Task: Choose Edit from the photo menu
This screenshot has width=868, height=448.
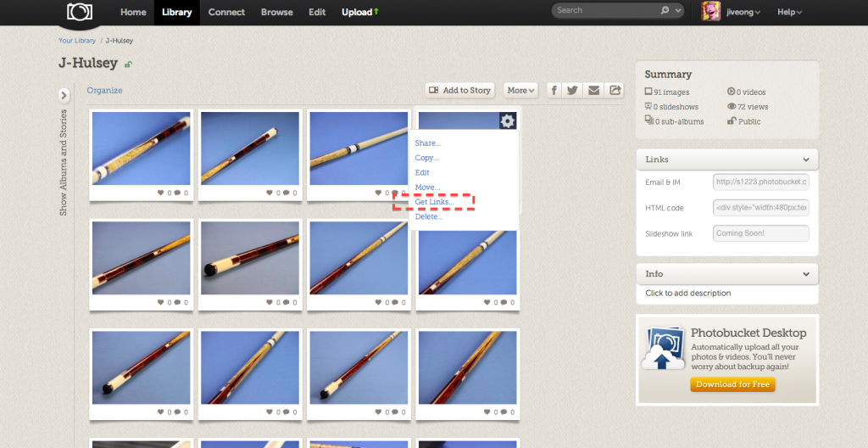Action: (x=422, y=172)
